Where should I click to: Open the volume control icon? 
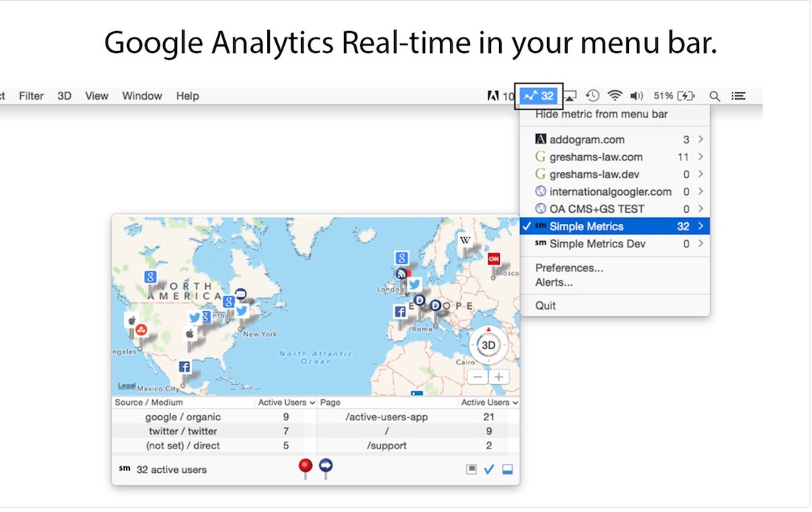pyautogui.click(x=636, y=96)
